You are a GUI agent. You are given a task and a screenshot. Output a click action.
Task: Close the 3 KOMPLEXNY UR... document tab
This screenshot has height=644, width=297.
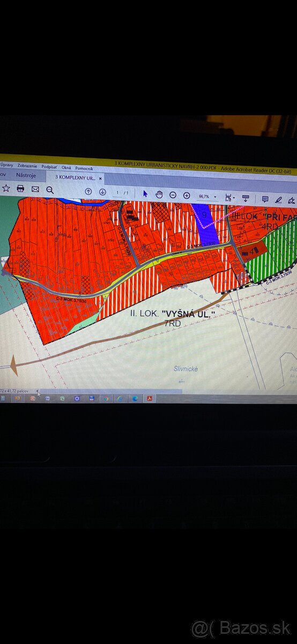(100, 178)
